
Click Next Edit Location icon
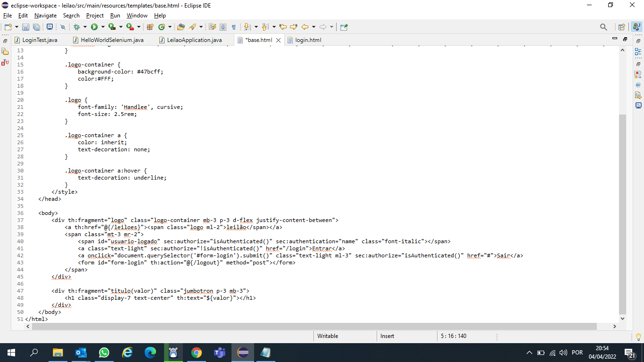pos(294,27)
